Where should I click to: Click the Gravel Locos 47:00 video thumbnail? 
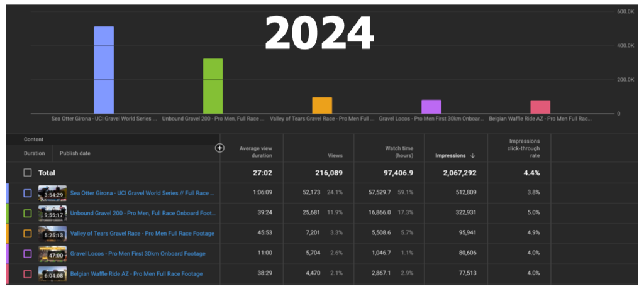pyautogui.click(x=52, y=254)
